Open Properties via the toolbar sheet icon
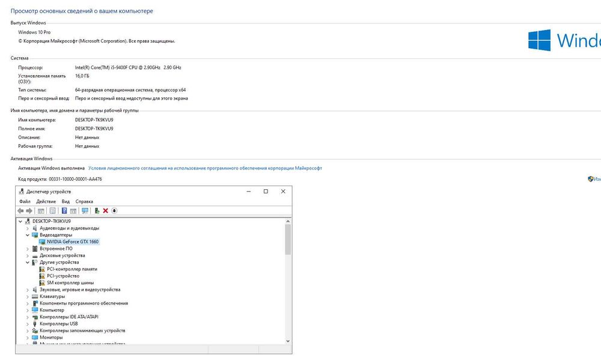This screenshot has width=601, height=364. [x=52, y=211]
